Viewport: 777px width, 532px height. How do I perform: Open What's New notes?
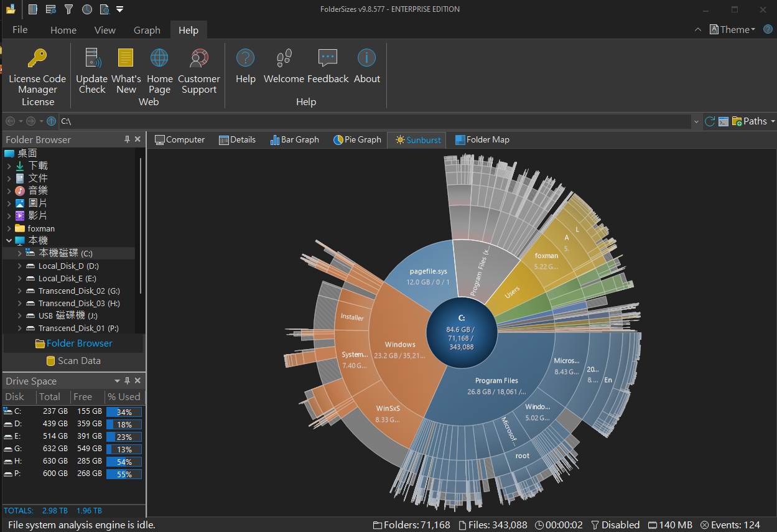(x=126, y=68)
